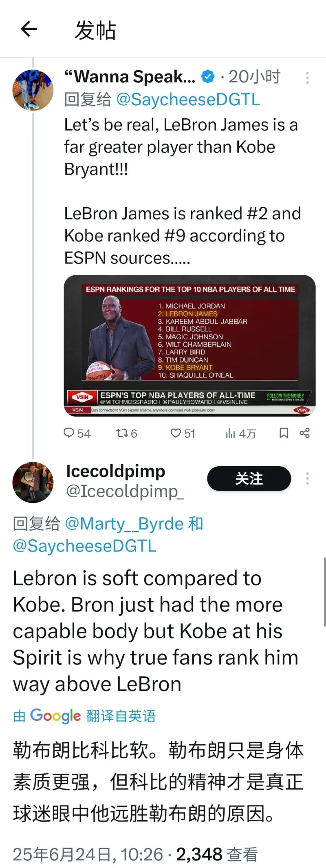Open more options for Icecoldpimp post
The width and height of the screenshot is (326, 868).
point(307,478)
